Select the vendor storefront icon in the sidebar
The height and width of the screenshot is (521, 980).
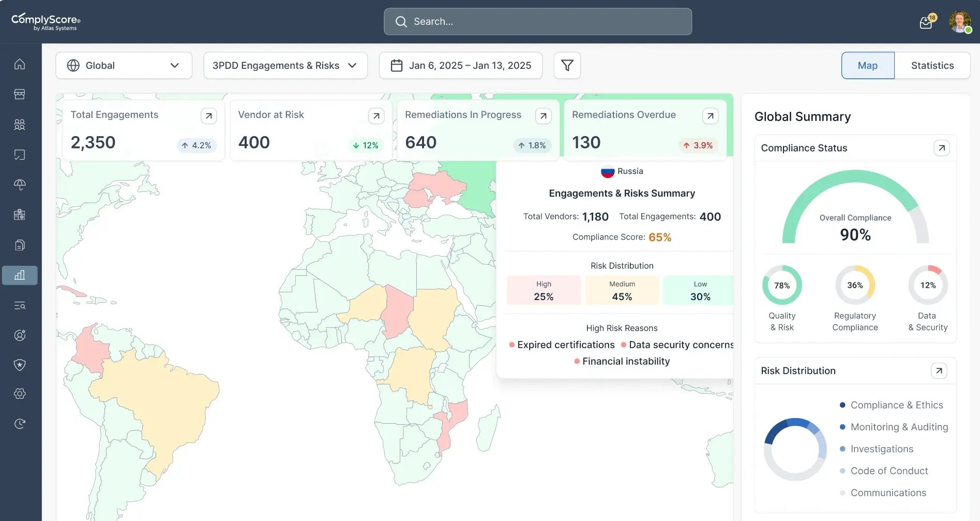click(20, 94)
